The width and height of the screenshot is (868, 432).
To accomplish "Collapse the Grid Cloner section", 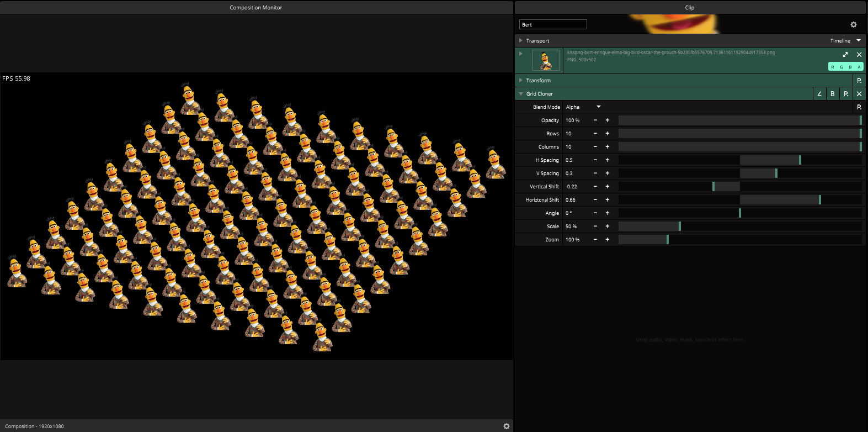I will pos(520,94).
